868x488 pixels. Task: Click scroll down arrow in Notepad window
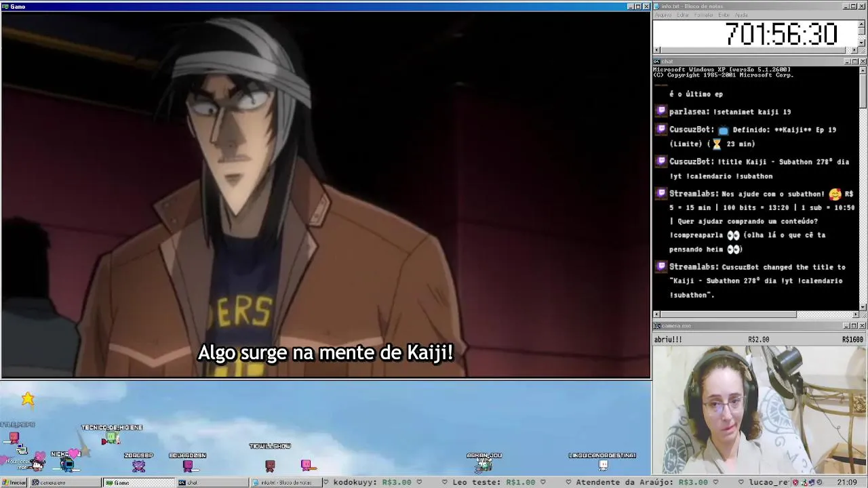pyautogui.click(x=861, y=43)
